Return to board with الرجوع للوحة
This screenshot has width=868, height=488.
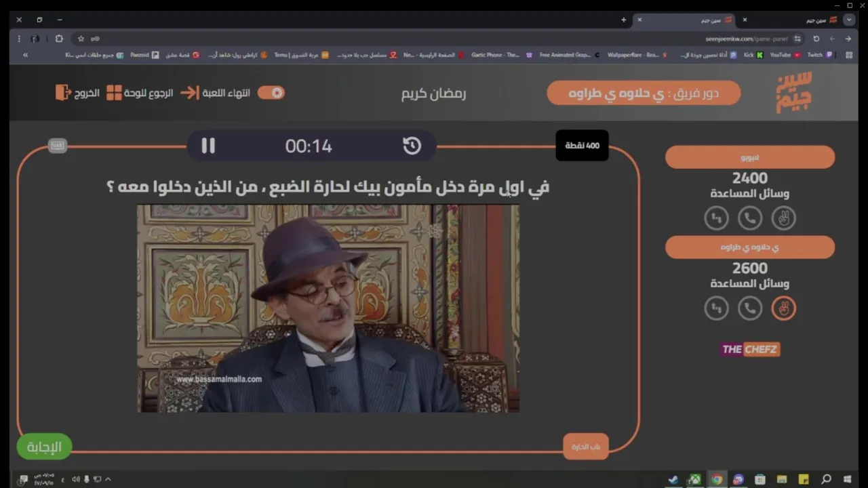pos(140,93)
